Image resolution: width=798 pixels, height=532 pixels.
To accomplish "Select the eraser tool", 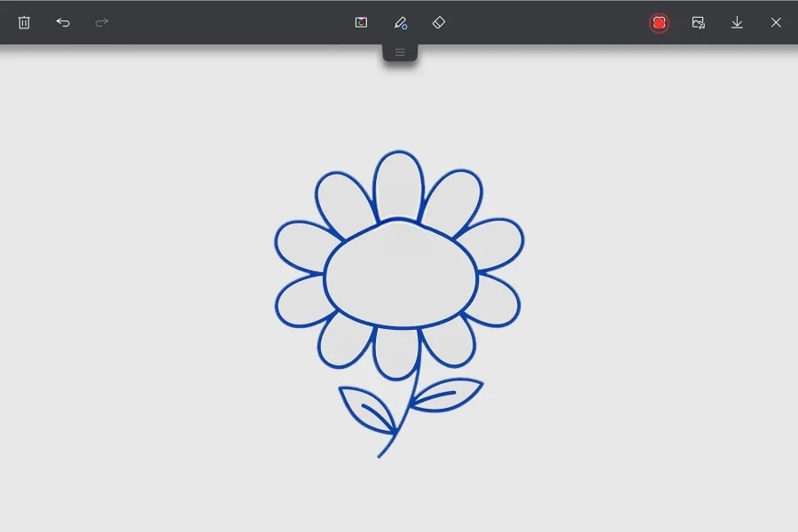I will (x=439, y=22).
